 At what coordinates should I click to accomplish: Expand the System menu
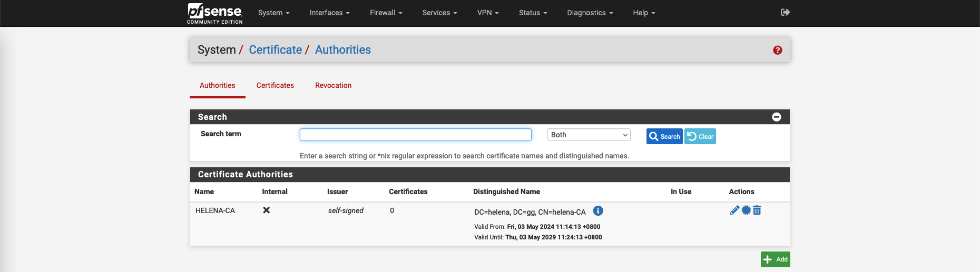click(273, 13)
